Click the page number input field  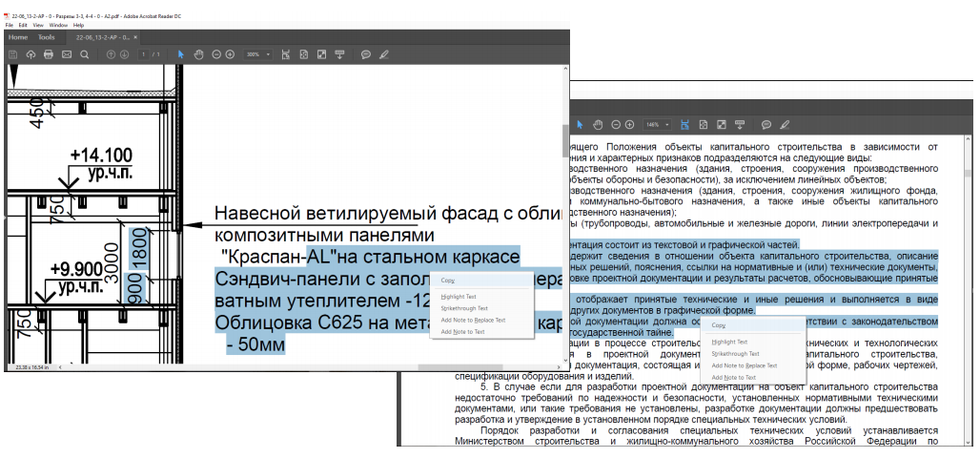click(x=144, y=54)
